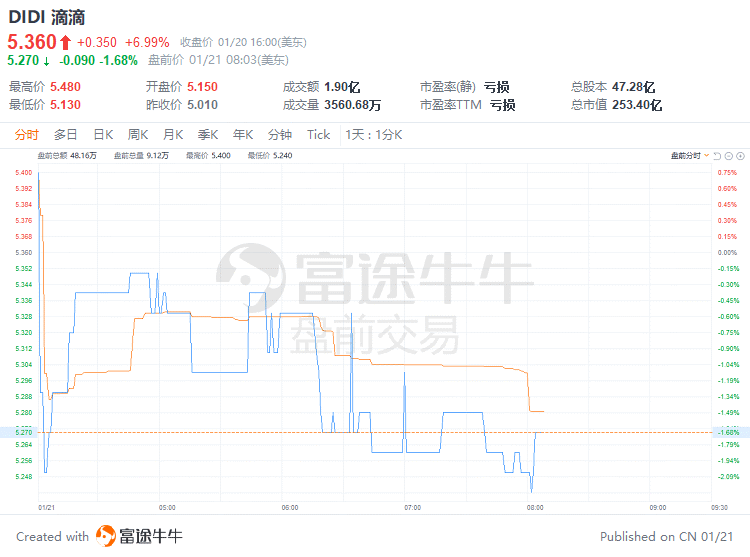Image resolution: width=750 pixels, height=557 pixels.
Task: Click the reset/undo chart icon
Action: pos(717,156)
